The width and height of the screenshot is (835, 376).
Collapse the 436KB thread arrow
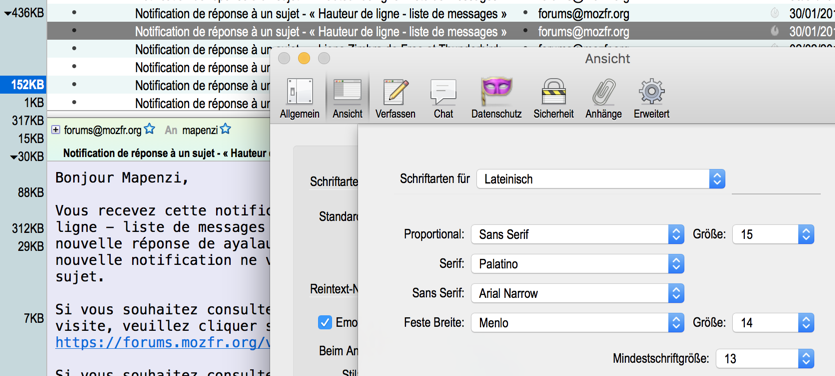(7, 14)
